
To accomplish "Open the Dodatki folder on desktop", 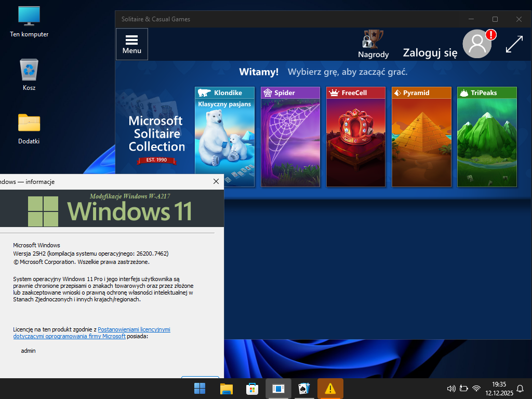I will coord(29,128).
